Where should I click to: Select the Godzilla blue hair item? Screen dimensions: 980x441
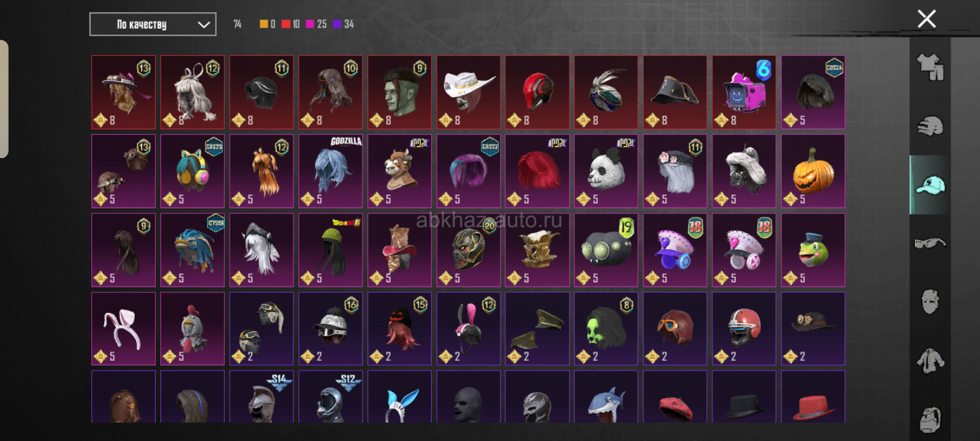point(330,171)
